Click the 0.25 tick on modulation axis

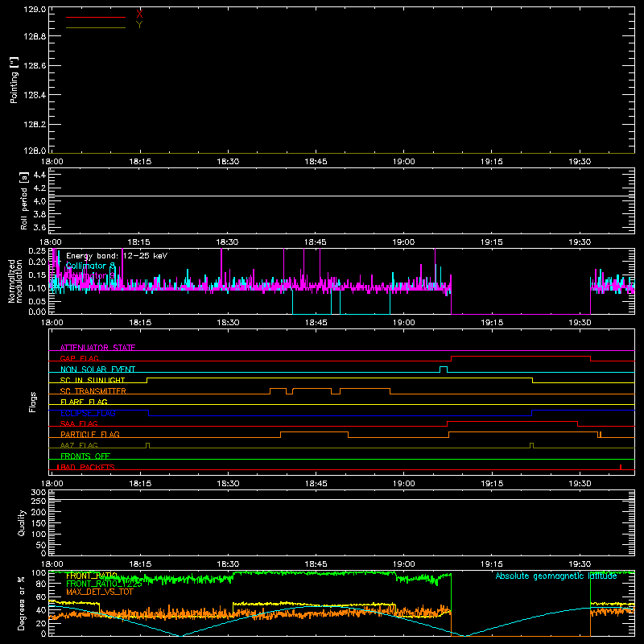tap(38, 251)
